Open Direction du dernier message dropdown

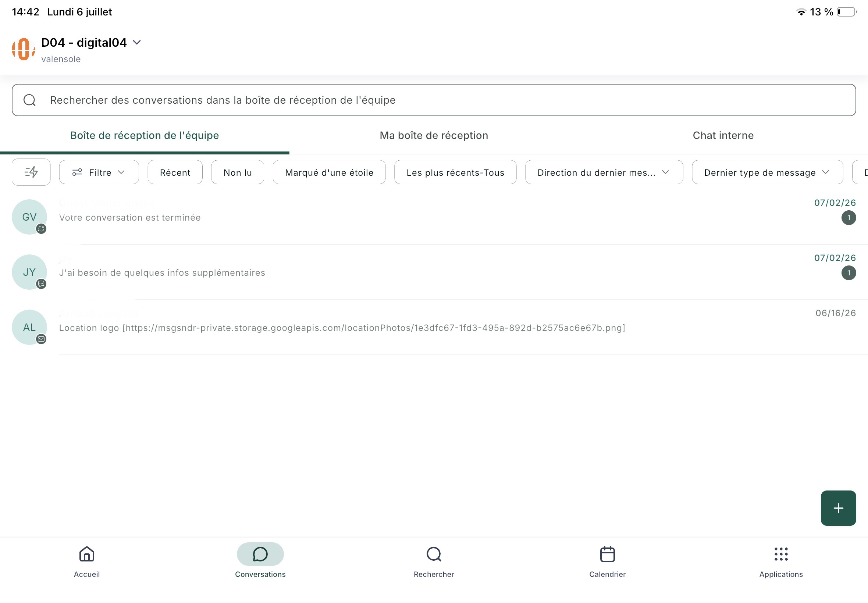pos(604,172)
